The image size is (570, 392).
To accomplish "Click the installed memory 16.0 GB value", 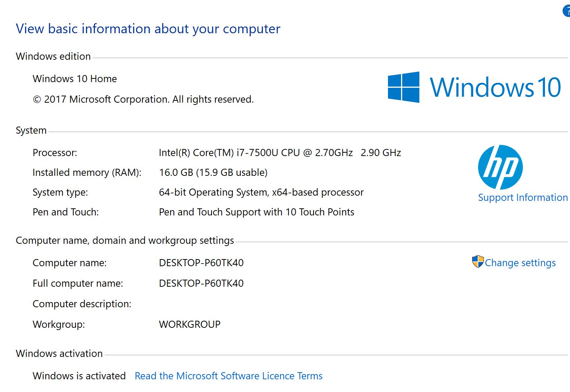I will pos(213,172).
